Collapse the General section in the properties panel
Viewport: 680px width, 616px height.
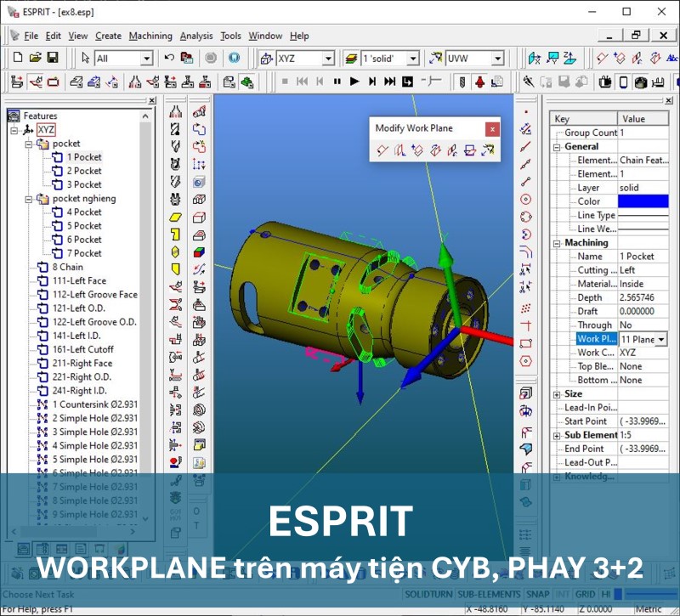[x=557, y=147]
